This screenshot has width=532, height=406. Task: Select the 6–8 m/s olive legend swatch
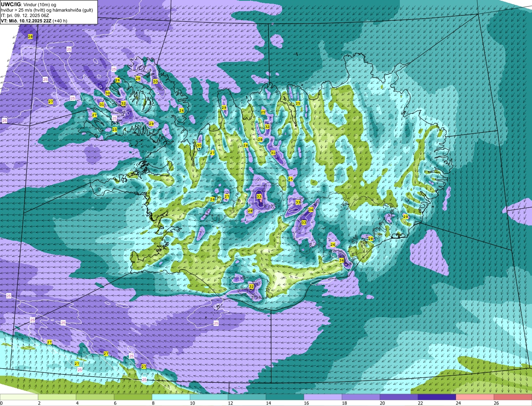click(x=133, y=397)
